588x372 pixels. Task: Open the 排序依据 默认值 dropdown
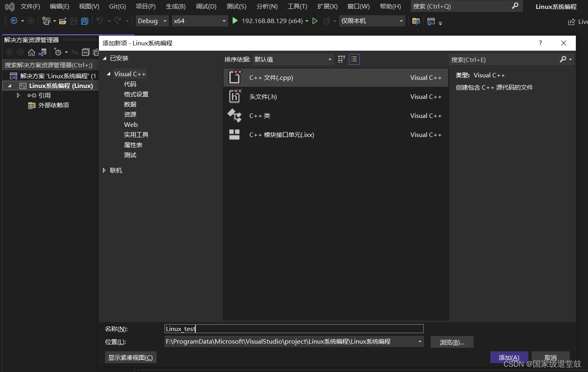293,59
